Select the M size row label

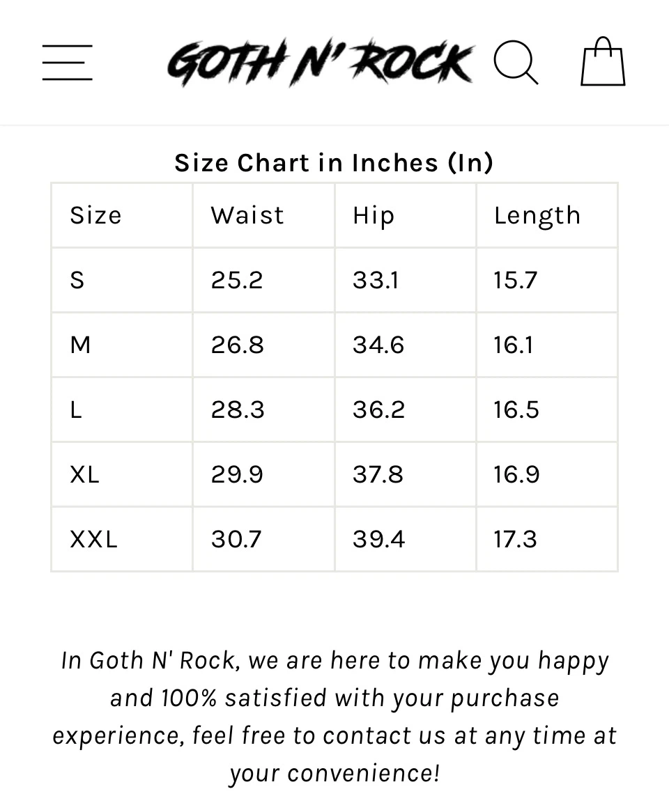[x=80, y=345]
